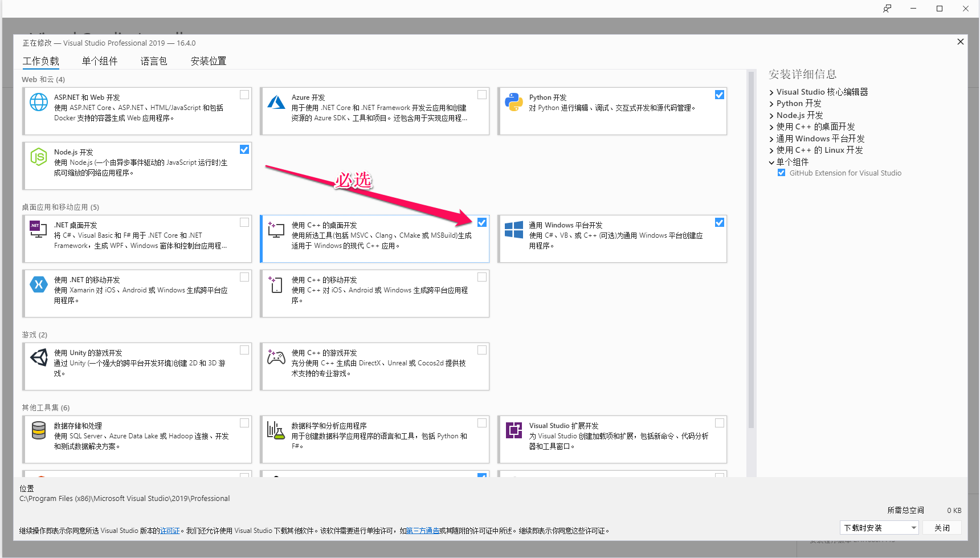Switch to the 工作负载 tab

coord(41,61)
